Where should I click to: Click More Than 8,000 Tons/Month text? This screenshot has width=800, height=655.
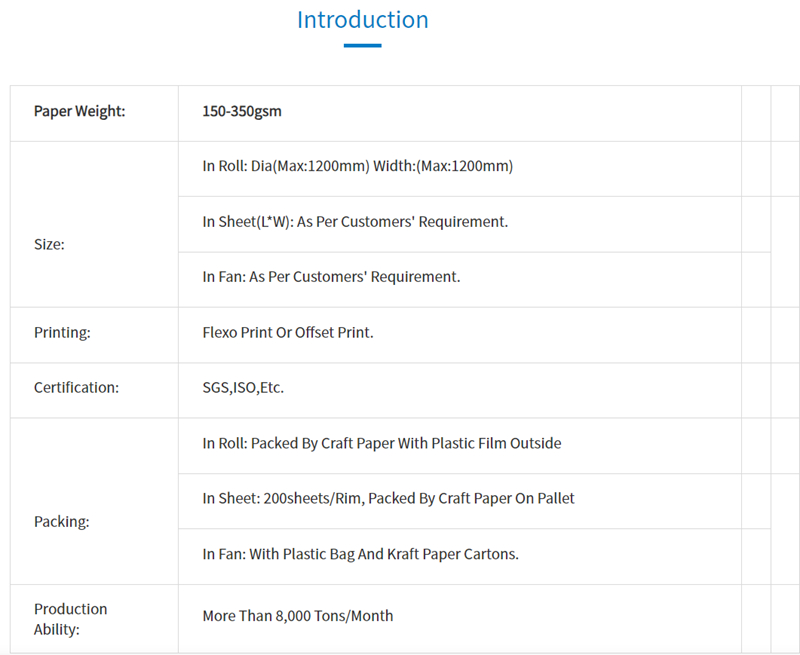(298, 616)
